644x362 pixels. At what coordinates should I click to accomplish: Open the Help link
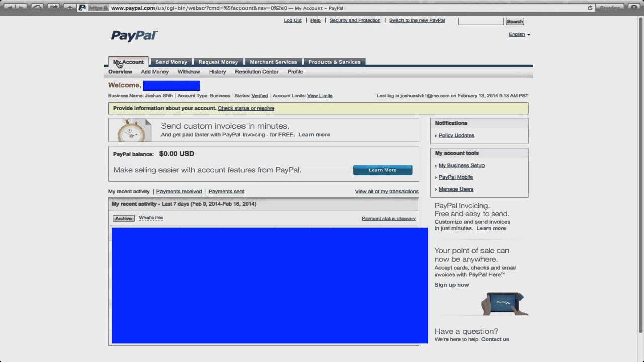click(315, 20)
